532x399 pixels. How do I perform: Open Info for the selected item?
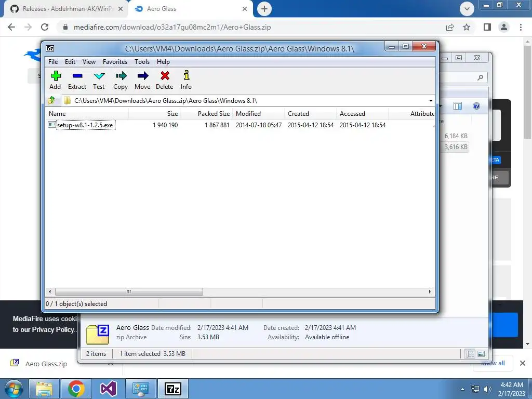pyautogui.click(x=186, y=80)
